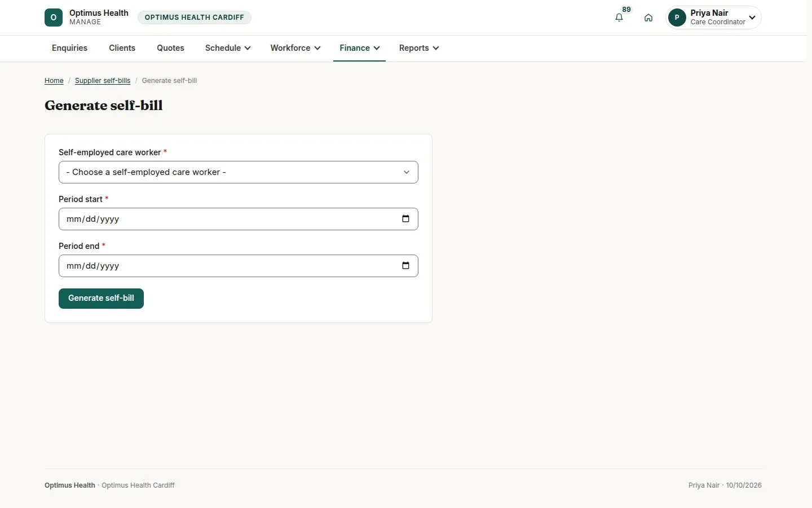Screen dimensions: 812x508
Task: Click the Priya Nair avatar circle
Action: tap(677, 17)
